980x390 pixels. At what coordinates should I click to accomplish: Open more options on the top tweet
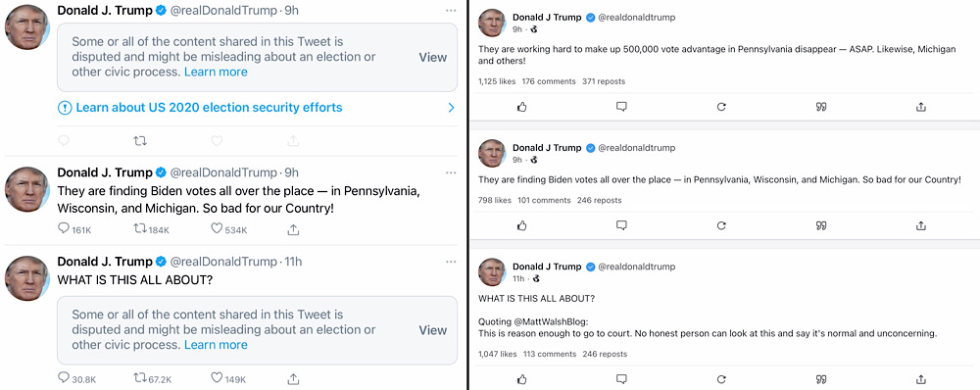(451, 11)
